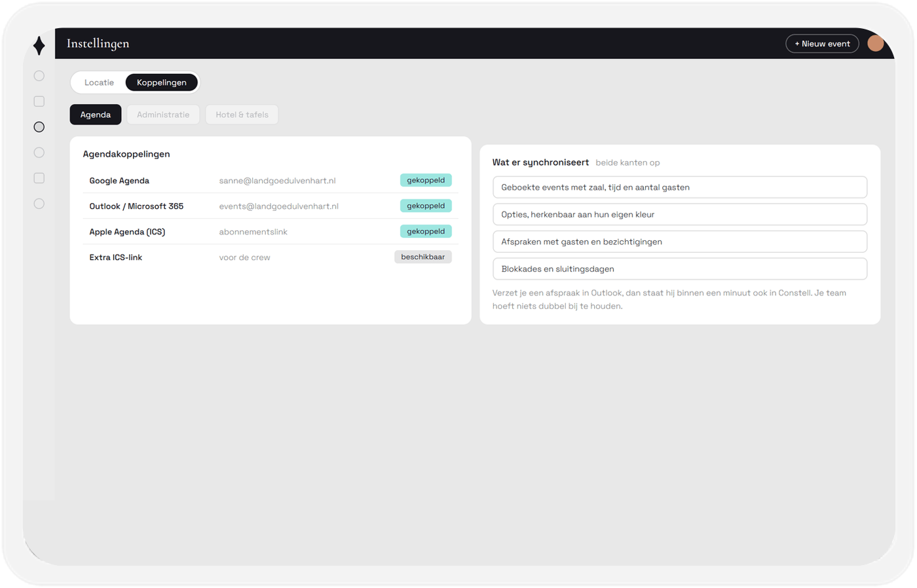The width and height of the screenshot is (917, 588).
Task: Click the gekoppeld badge for Outlook / Microsoft 365
Action: [x=426, y=206]
